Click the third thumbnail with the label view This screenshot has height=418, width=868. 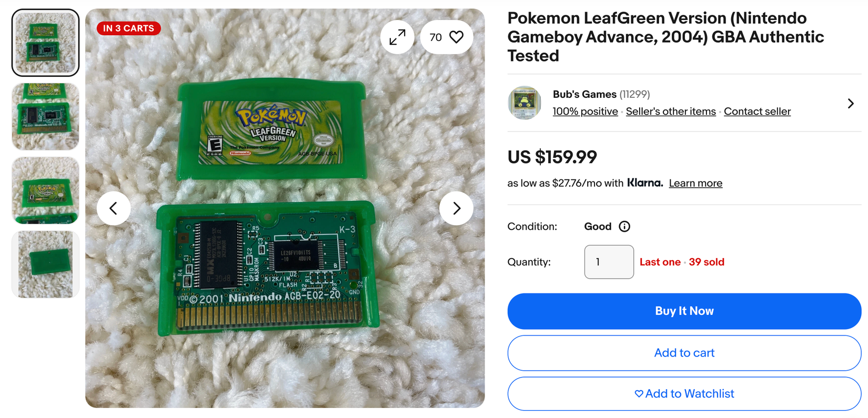point(45,190)
